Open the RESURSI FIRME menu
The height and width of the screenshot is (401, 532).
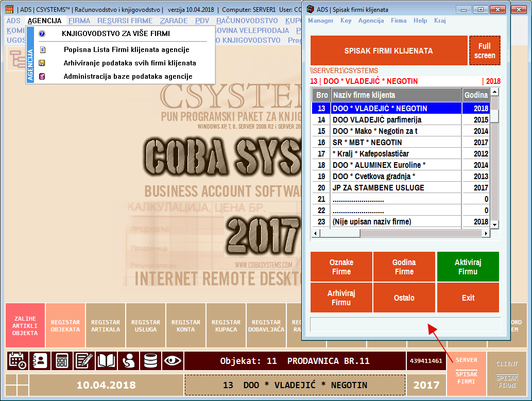(125, 21)
